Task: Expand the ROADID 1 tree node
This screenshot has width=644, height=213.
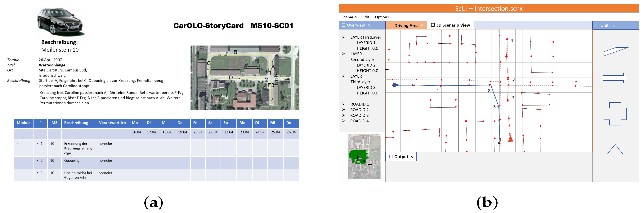Action: [x=343, y=104]
